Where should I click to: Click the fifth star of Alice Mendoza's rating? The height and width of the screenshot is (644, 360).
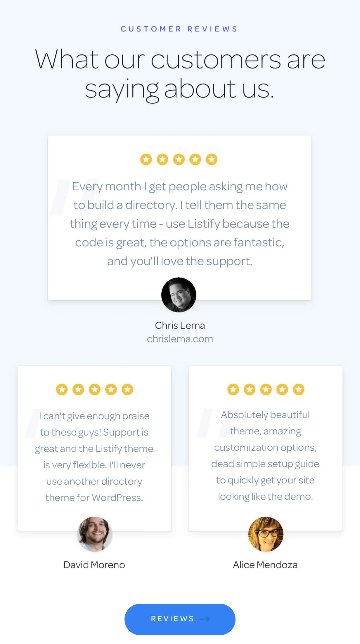point(298,389)
